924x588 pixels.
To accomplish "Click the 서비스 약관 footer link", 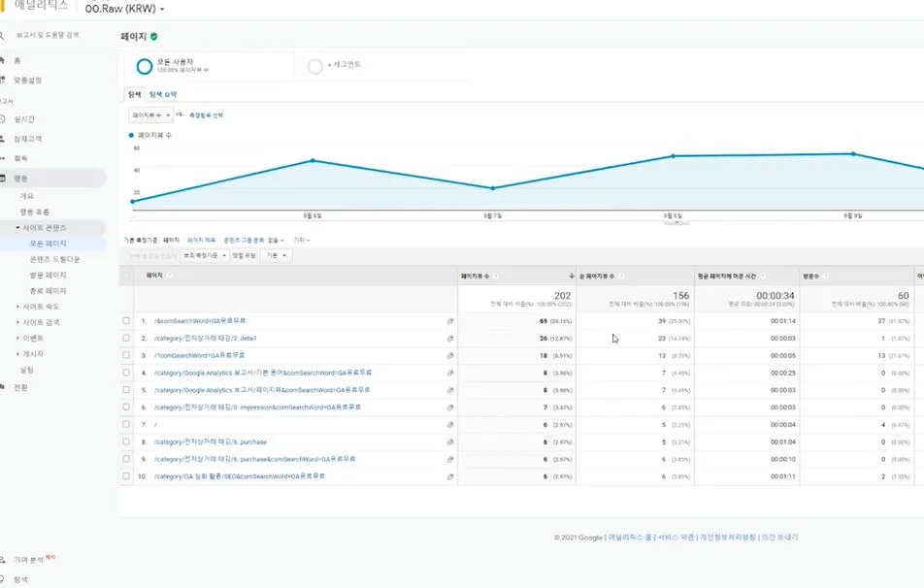I will pos(676,538).
